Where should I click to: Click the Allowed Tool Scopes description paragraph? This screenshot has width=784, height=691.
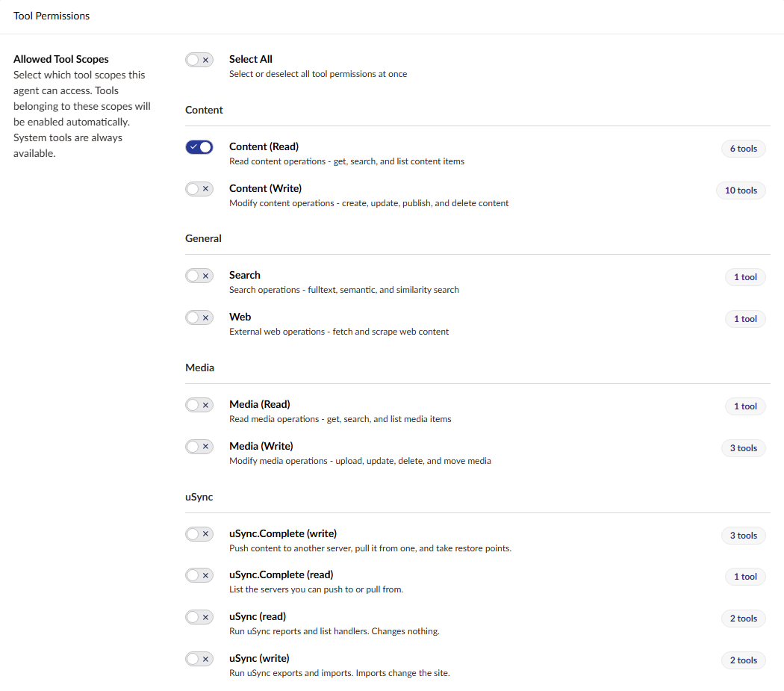pos(82,114)
